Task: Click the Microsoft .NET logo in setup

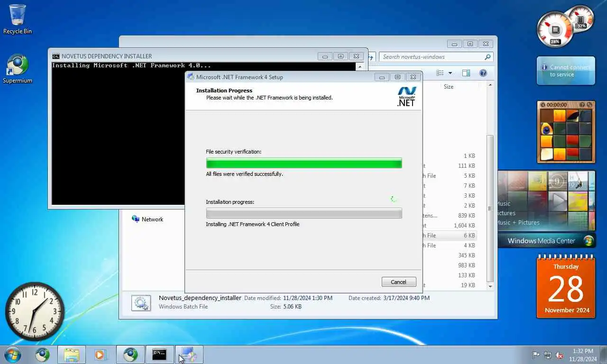Action: click(406, 96)
